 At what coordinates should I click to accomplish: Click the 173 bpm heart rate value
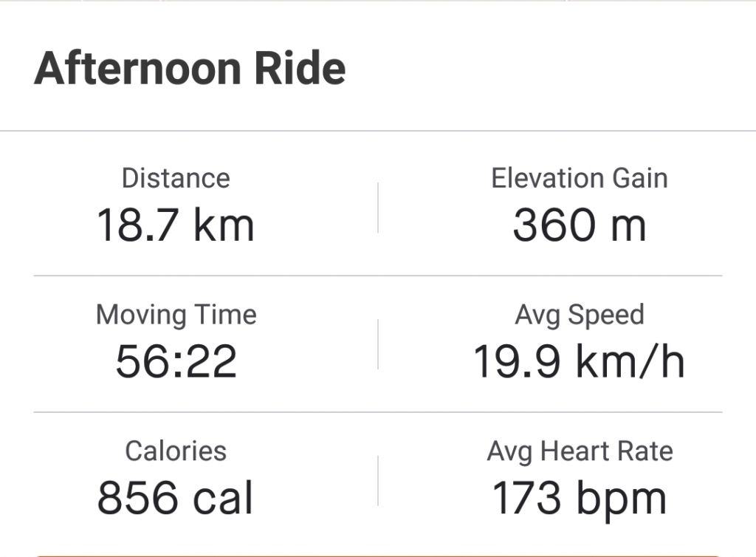pyautogui.click(x=580, y=497)
